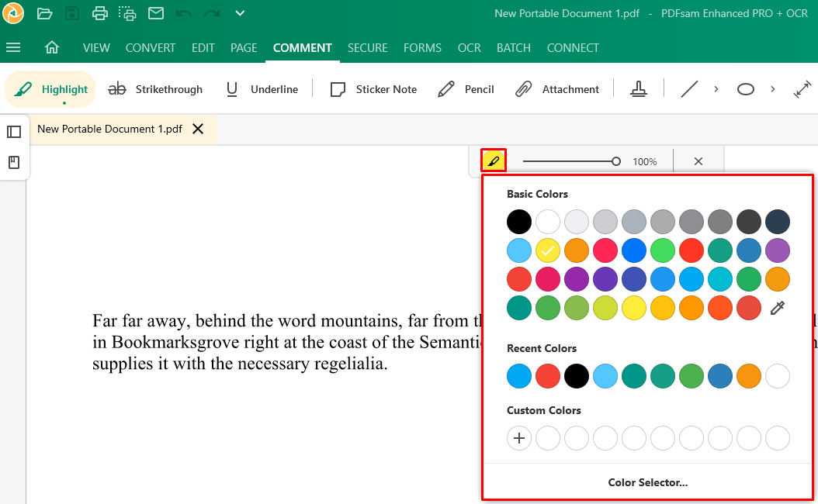The image size is (818, 504).
Task: Show the thumbnails side panel
Action: [14, 131]
